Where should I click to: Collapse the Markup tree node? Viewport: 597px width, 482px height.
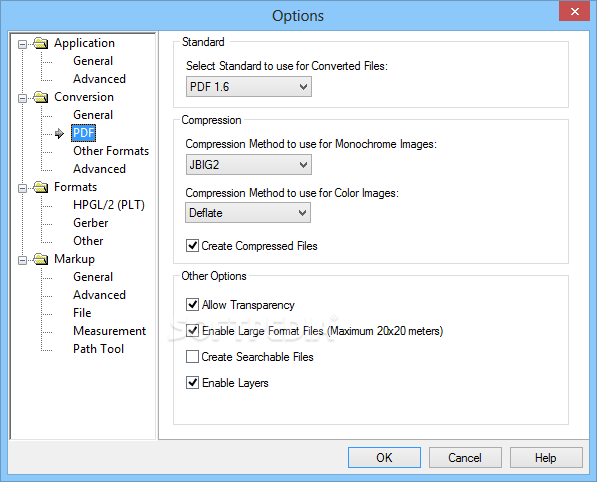point(22,260)
